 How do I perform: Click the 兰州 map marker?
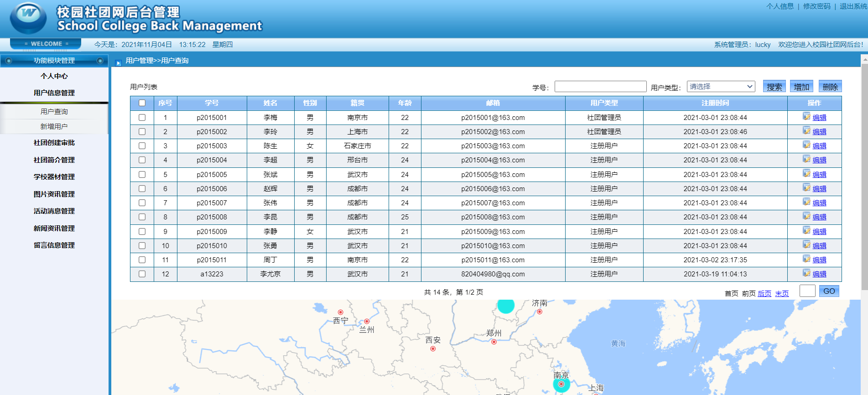[367, 321]
